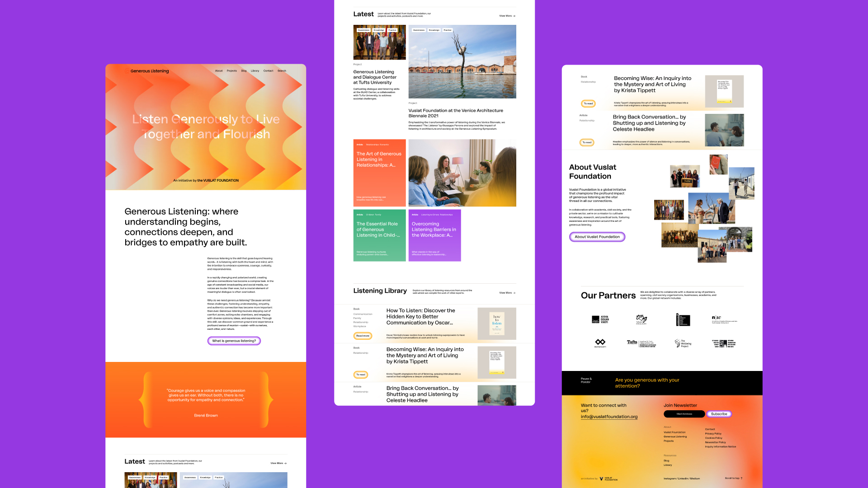
Task: Click To read on Becoming Wise, right panel
Action: click(588, 103)
